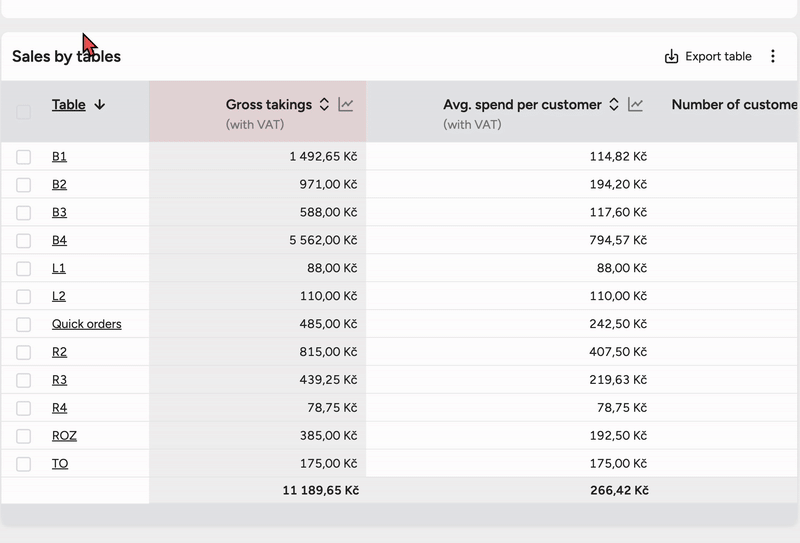The image size is (800, 543).
Task: Open the ROZ table link
Action: pyautogui.click(x=64, y=436)
